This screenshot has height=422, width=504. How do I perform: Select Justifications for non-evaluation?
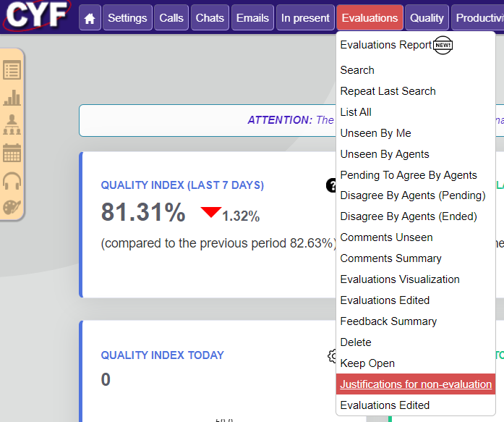point(416,384)
